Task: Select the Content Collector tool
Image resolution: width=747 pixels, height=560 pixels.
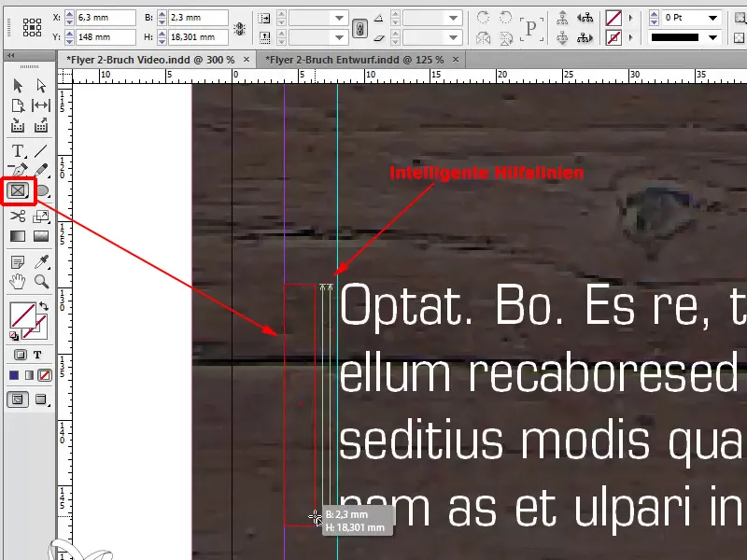Action: (x=18, y=126)
